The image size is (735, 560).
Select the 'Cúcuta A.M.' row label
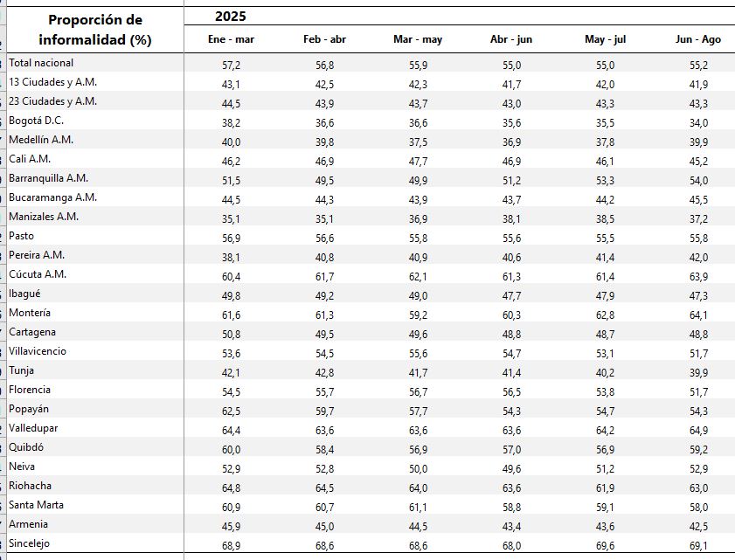38,274
